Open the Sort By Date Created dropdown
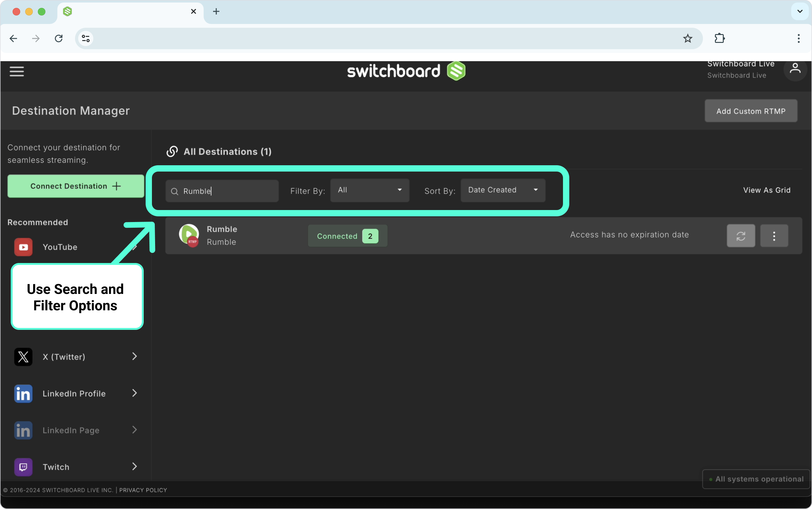Viewport: 812px width, 509px height. (x=503, y=190)
